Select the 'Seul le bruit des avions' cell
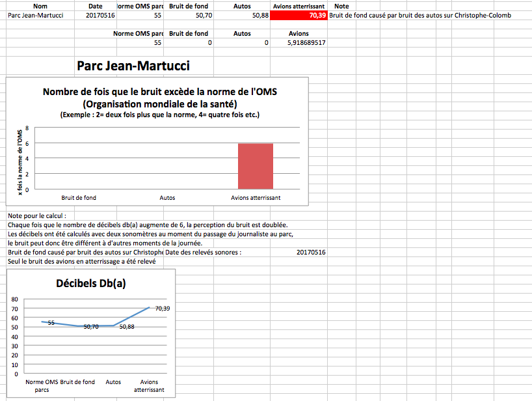Viewport: 532px width, 401px height. pos(81,262)
